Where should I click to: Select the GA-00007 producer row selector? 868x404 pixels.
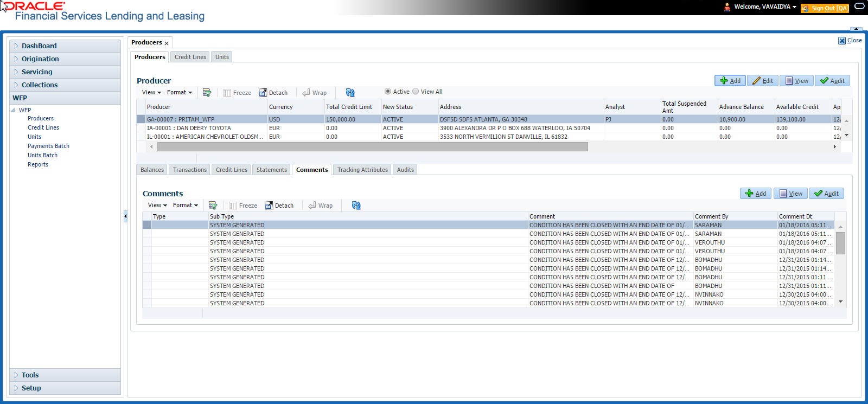tap(141, 119)
